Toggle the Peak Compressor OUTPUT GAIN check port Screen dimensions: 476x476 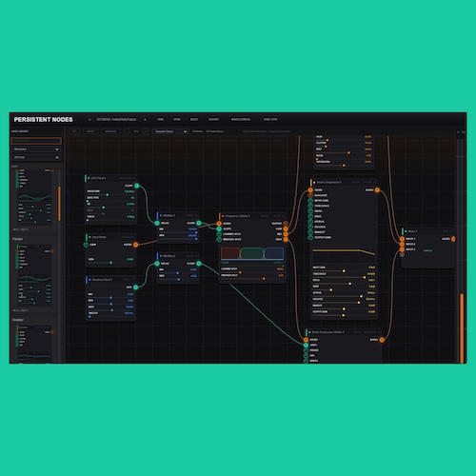coord(310,237)
